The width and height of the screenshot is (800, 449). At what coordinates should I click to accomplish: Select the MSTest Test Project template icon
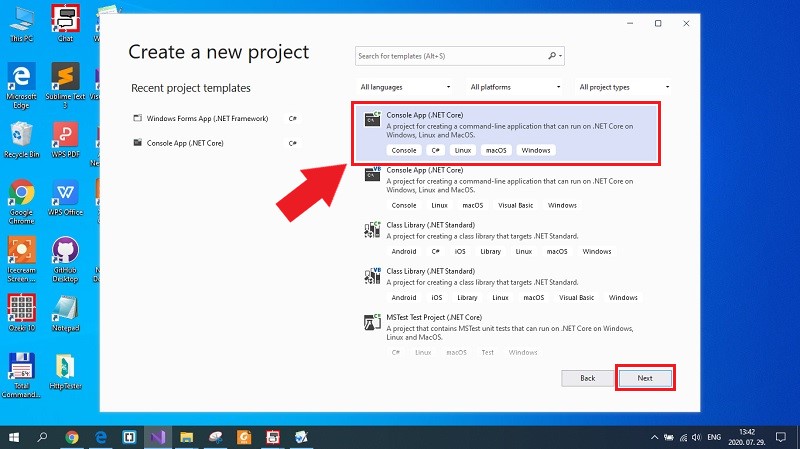[x=372, y=322]
